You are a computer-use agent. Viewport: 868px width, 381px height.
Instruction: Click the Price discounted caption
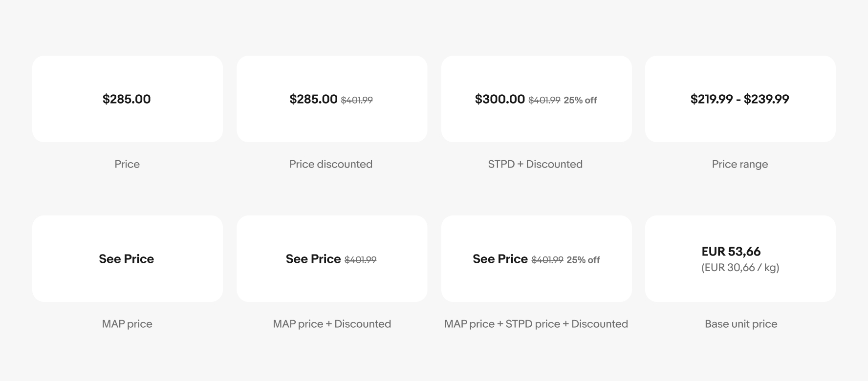pyautogui.click(x=331, y=164)
